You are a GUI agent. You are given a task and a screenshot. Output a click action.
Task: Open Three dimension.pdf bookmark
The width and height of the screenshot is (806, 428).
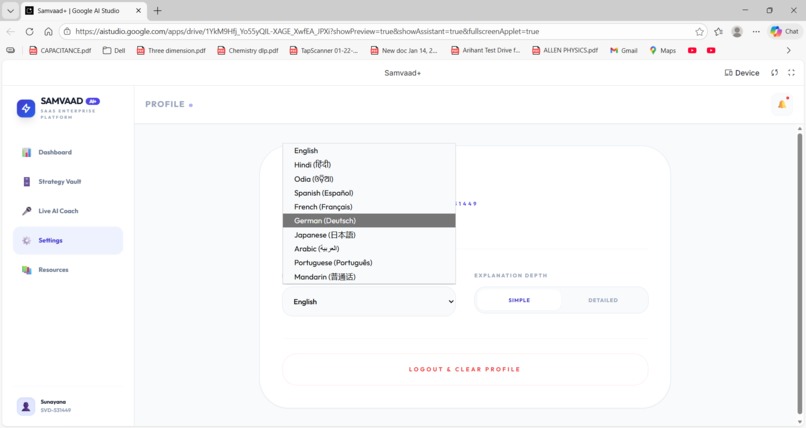click(x=171, y=50)
